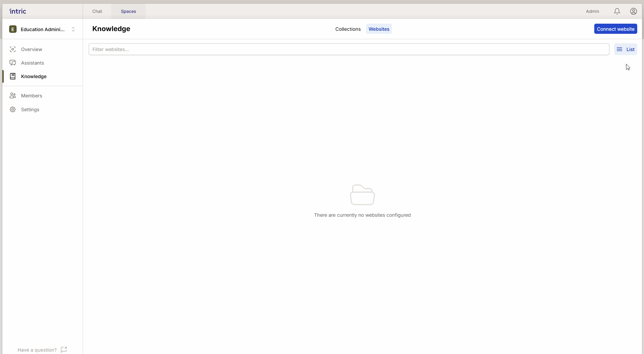Open the user profile icon
The width and height of the screenshot is (644, 354).
pos(634,11)
